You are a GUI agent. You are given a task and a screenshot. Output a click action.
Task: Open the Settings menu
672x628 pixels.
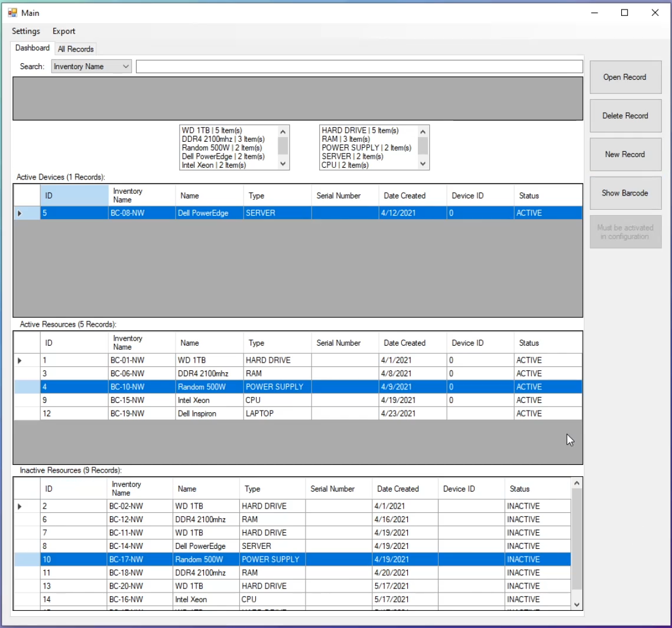(26, 31)
